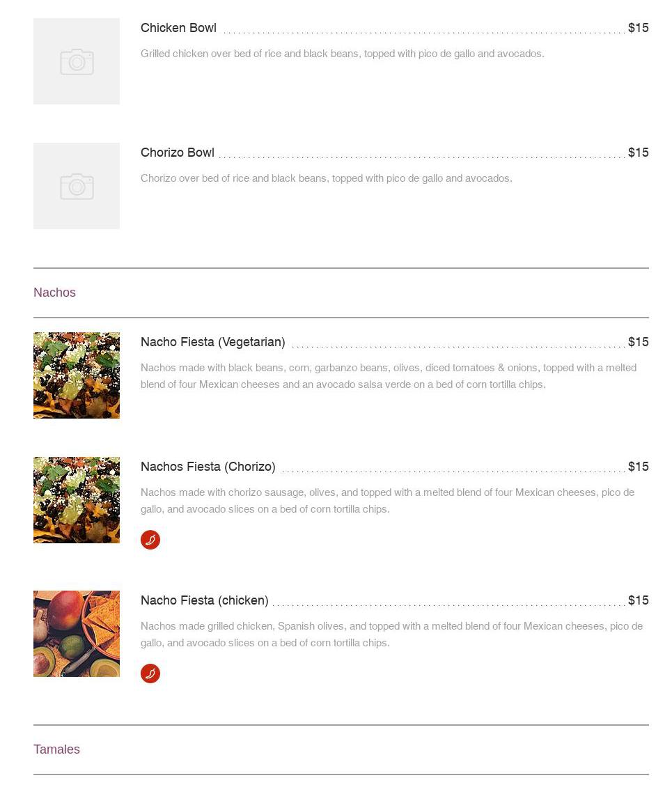The width and height of the screenshot is (672, 794).
Task: Select the Chicken Bowl item title
Action: (178, 28)
